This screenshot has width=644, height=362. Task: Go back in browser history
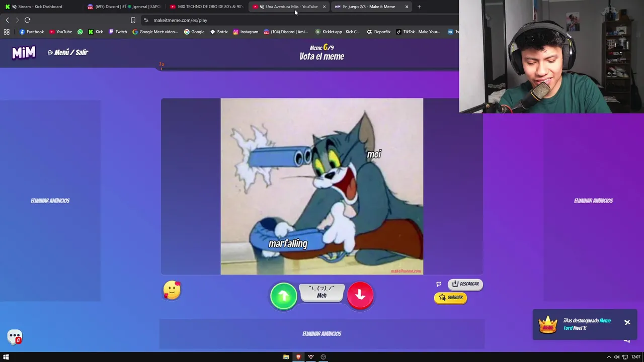7,20
